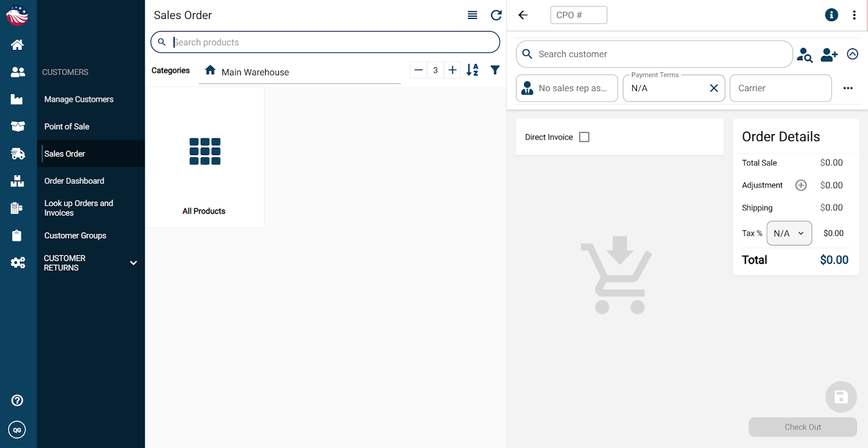Go to Main Warehouse home category
This screenshot has height=448, width=868.
click(x=210, y=71)
